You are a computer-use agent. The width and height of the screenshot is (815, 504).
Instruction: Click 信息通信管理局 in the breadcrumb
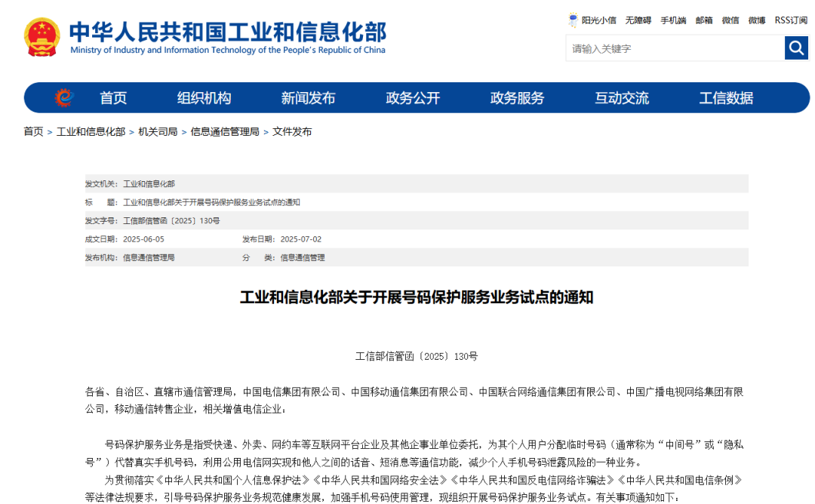pos(224,132)
